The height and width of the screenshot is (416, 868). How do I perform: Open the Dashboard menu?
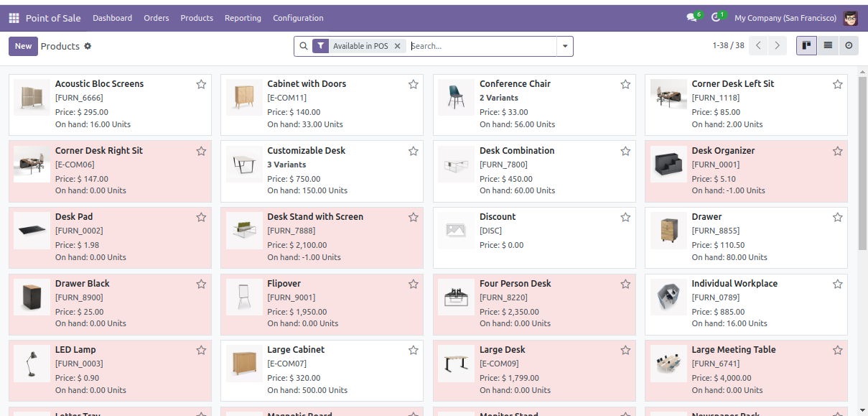tap(112, 18)
